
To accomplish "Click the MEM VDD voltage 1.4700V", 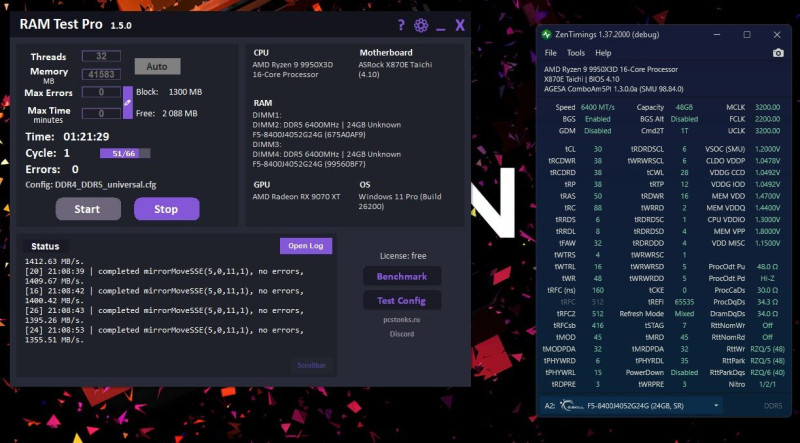I will (768, 196).
